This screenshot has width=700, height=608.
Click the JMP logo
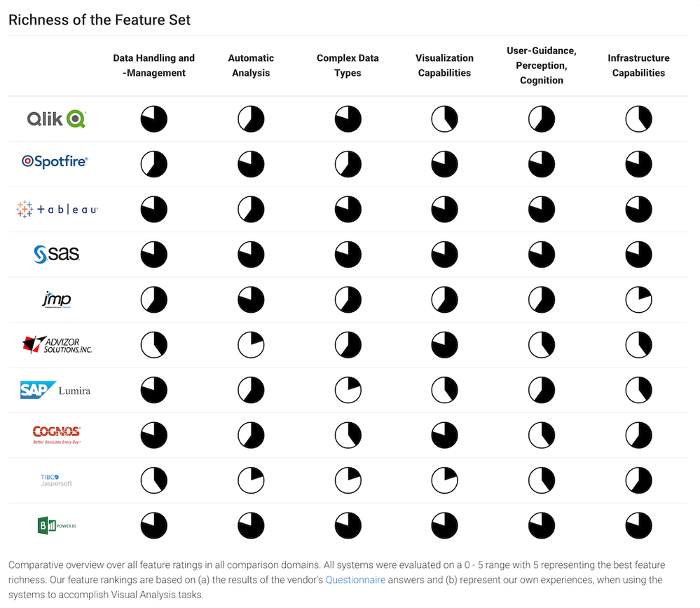pos(56,300)
